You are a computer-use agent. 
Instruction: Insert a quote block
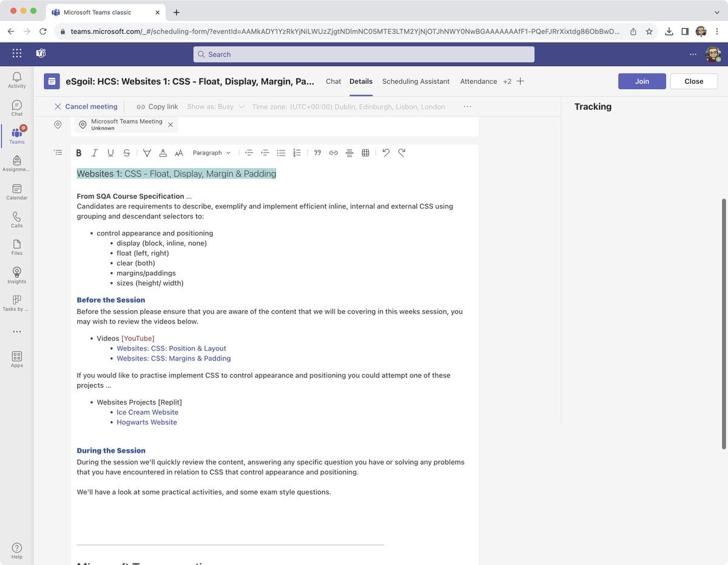pyautogui.click(x=317, y=153)
